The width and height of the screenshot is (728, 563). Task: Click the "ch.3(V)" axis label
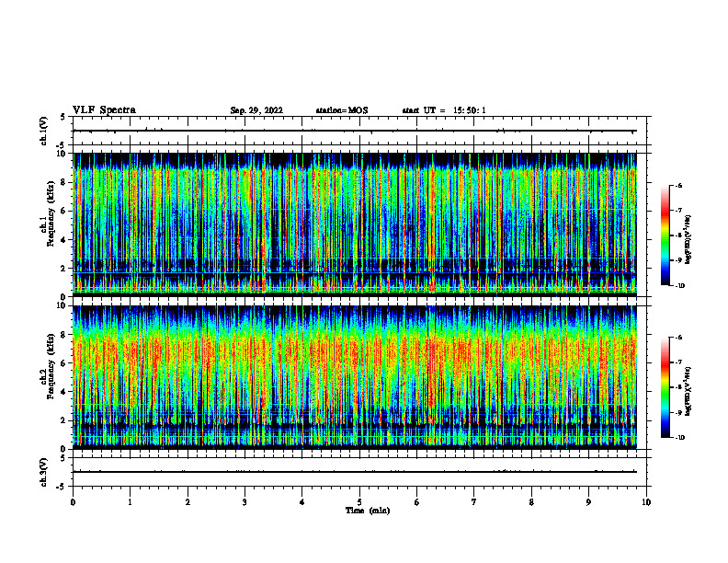(x=44, y=472)
